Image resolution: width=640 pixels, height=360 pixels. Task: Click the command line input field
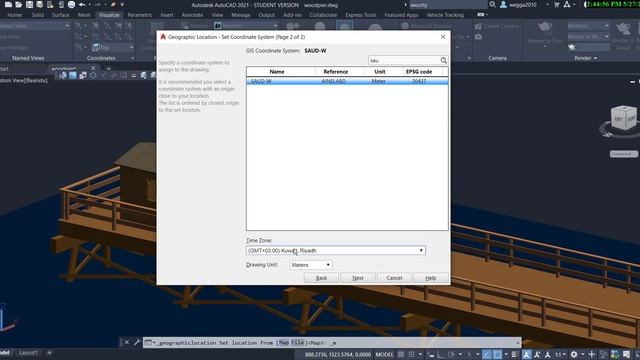point(333,343)
